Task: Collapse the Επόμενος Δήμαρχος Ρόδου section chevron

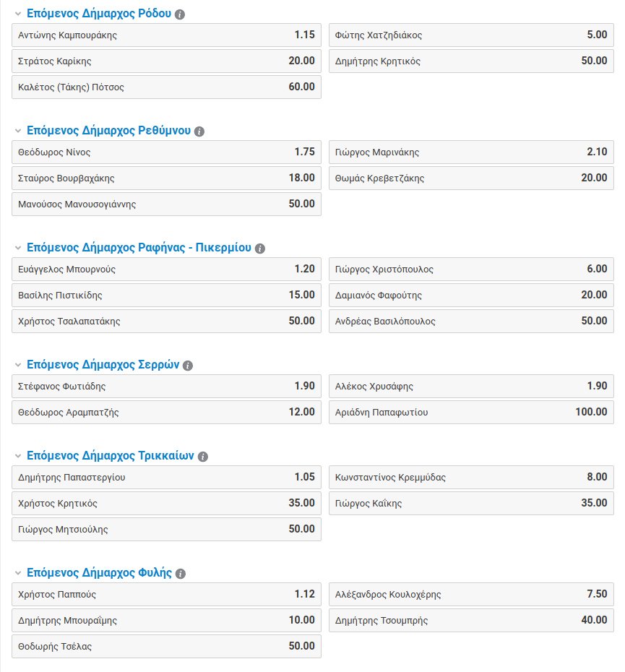Action: click(x=17, y=14)
